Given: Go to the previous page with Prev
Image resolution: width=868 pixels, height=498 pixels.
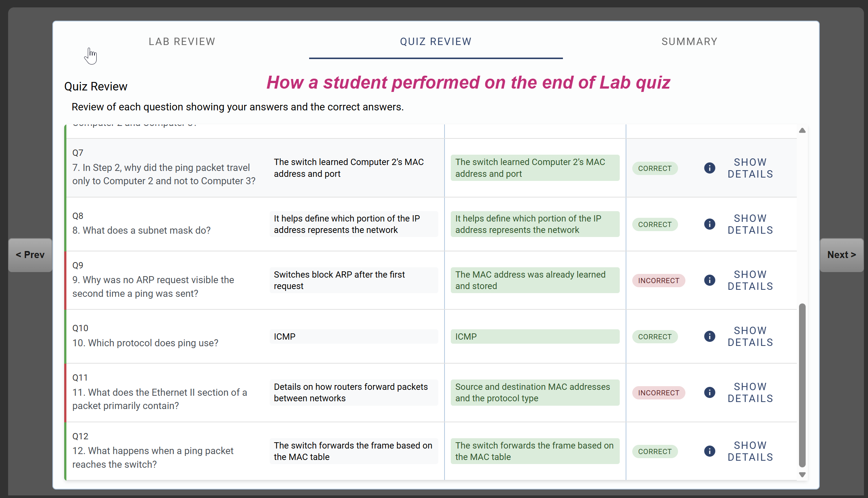Looking at the screenshot, I should tap(30, 255).
